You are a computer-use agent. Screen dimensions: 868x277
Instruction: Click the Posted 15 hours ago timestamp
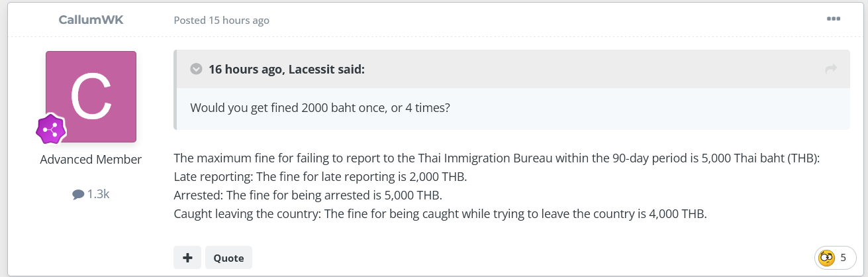221,20
